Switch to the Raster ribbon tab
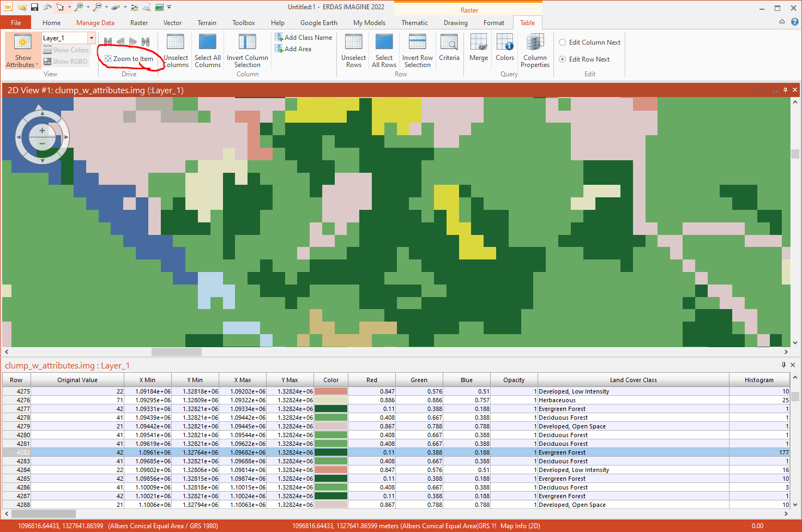 tap(139, 23)
